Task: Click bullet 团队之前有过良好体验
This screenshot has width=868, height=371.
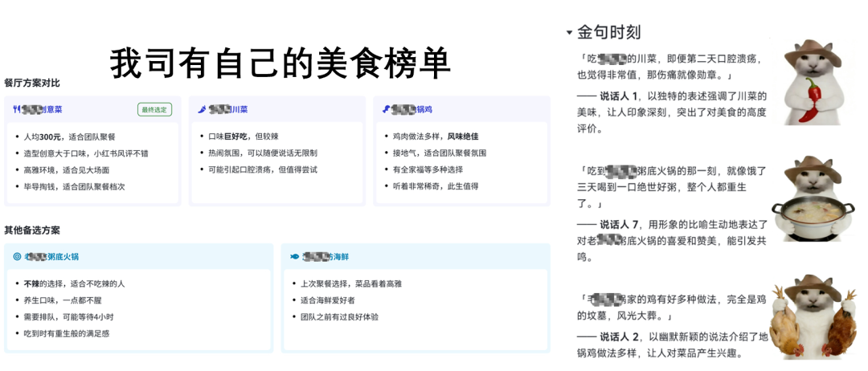Action: tap(339, 317)
